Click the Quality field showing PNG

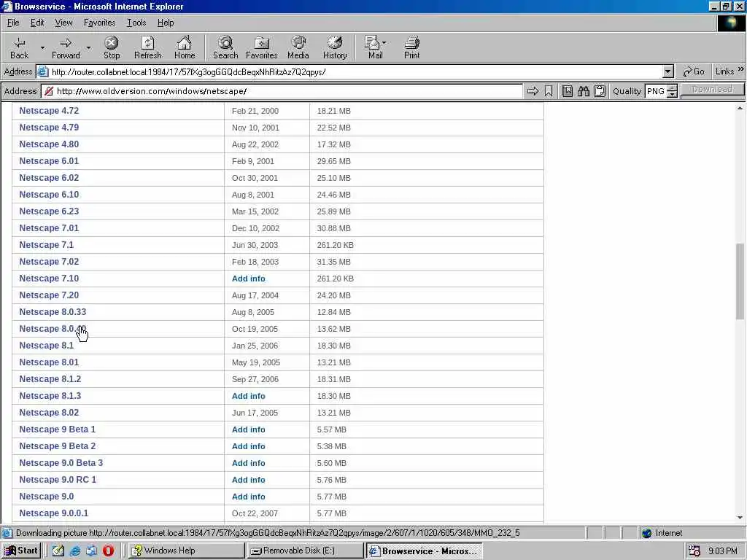656,91
